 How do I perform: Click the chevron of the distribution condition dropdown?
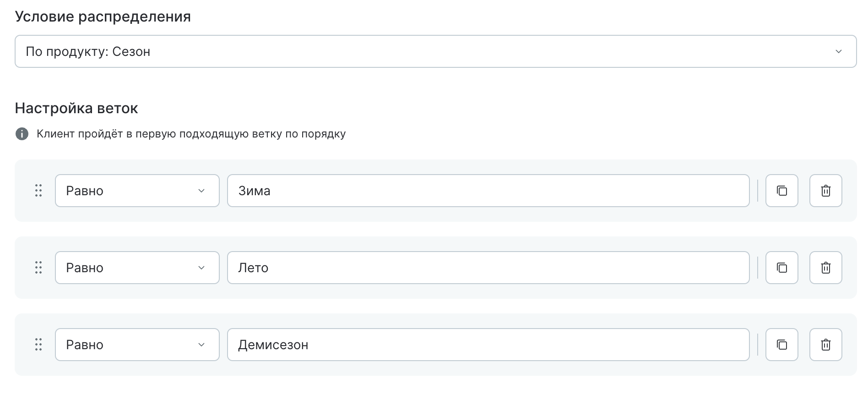tap(838, 51)
